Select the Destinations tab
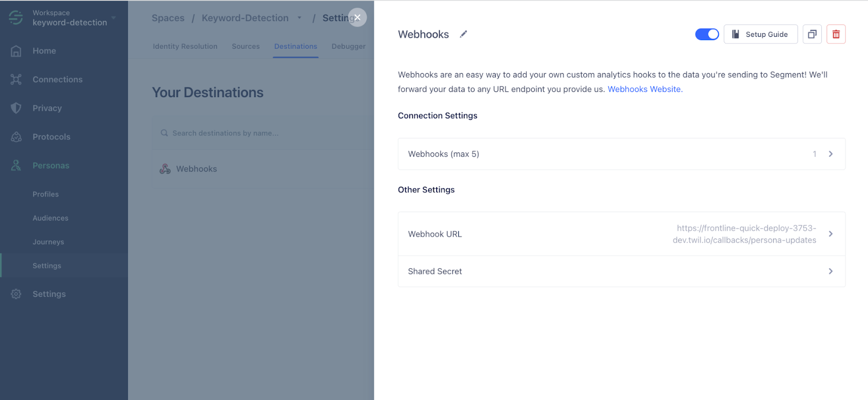This screenshot has height=400, width=868. click(x=296, y=47)
